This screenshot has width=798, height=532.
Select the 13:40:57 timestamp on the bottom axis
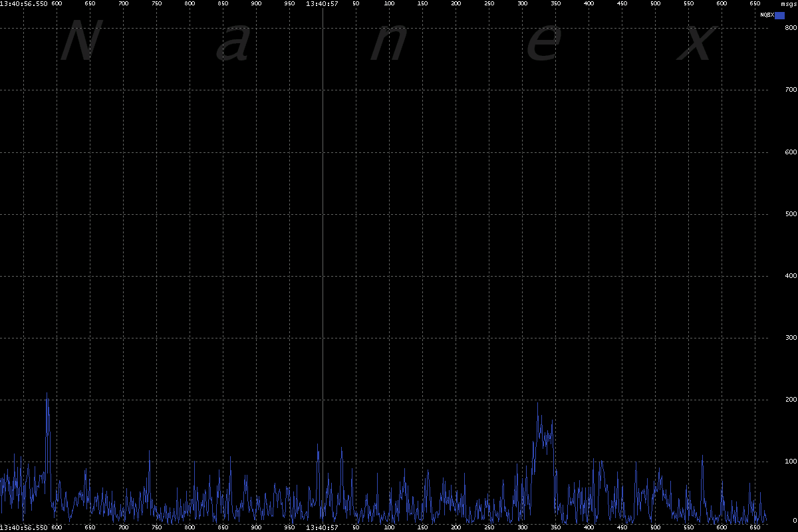point(322,527)
